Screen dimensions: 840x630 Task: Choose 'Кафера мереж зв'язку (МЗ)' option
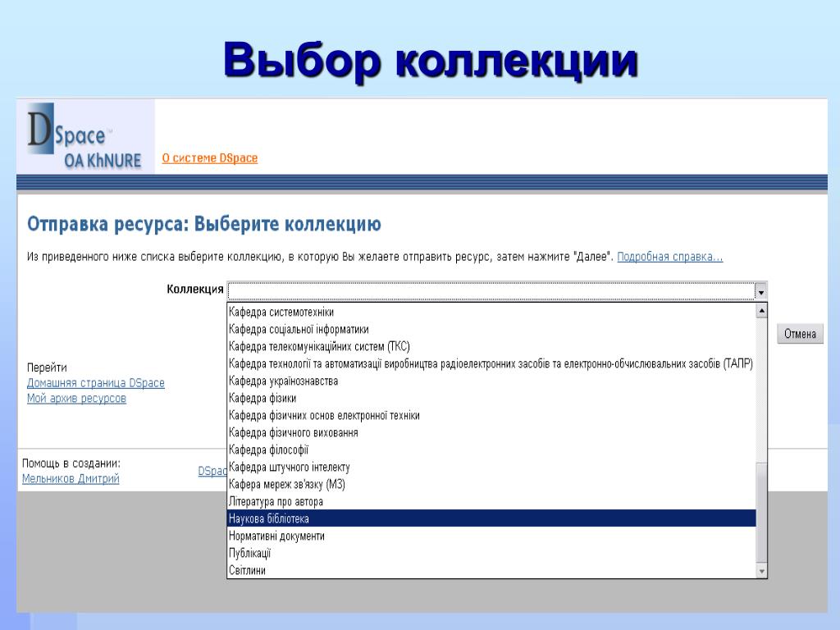tap(491, 484)
